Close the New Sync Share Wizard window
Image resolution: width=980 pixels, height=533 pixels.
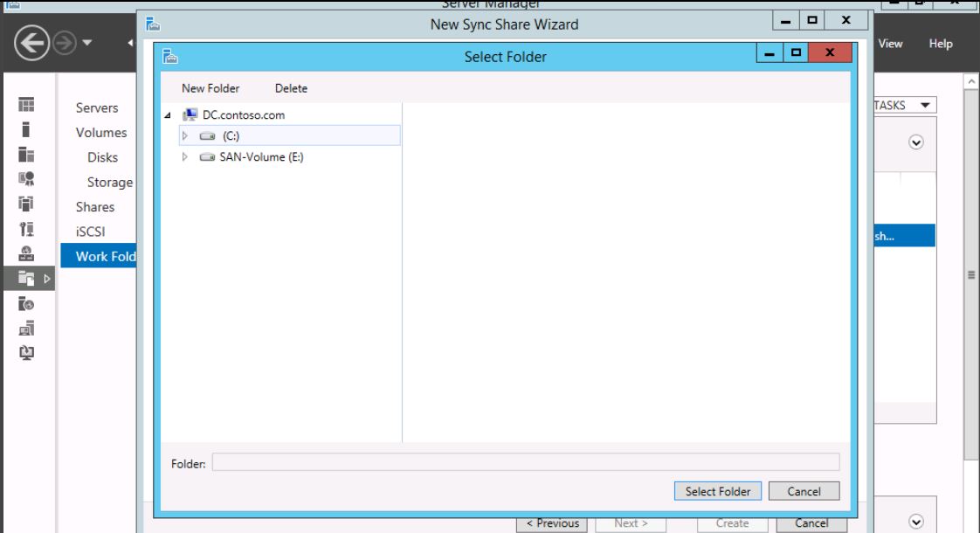point(845,20)
